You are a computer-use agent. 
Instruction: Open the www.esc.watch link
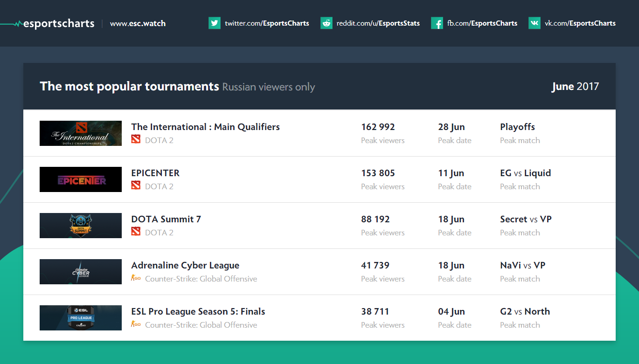click(x=138, y=23)
